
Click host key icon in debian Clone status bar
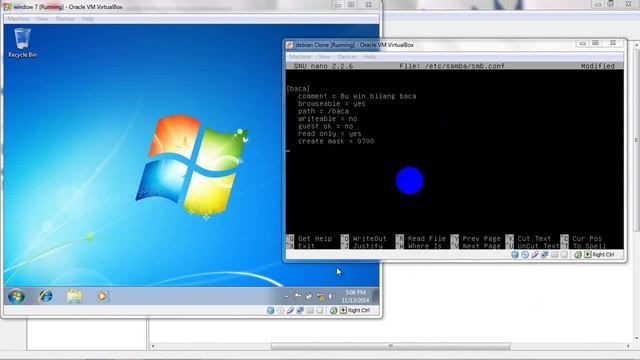click(x=588, y=255)
